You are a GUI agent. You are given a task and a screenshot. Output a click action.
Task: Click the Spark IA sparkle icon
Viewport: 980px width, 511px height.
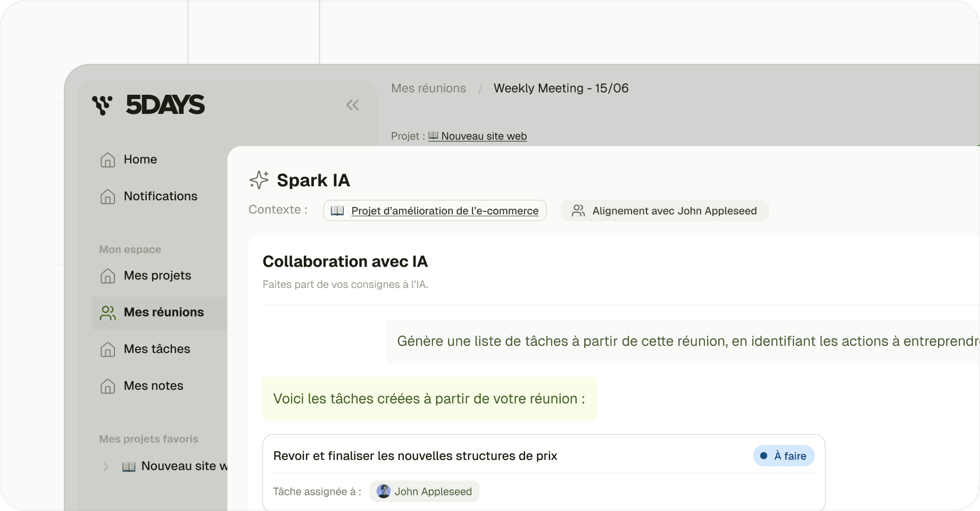(x=259, y=180)
